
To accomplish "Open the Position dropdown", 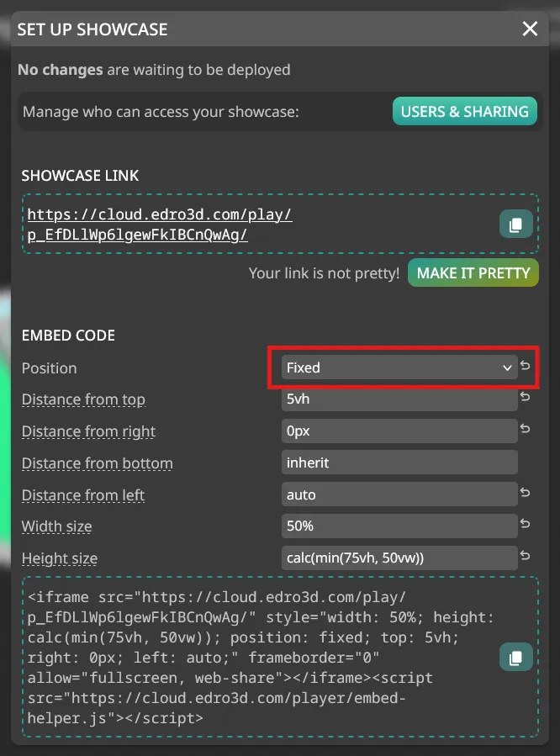I will pos(399,367).
